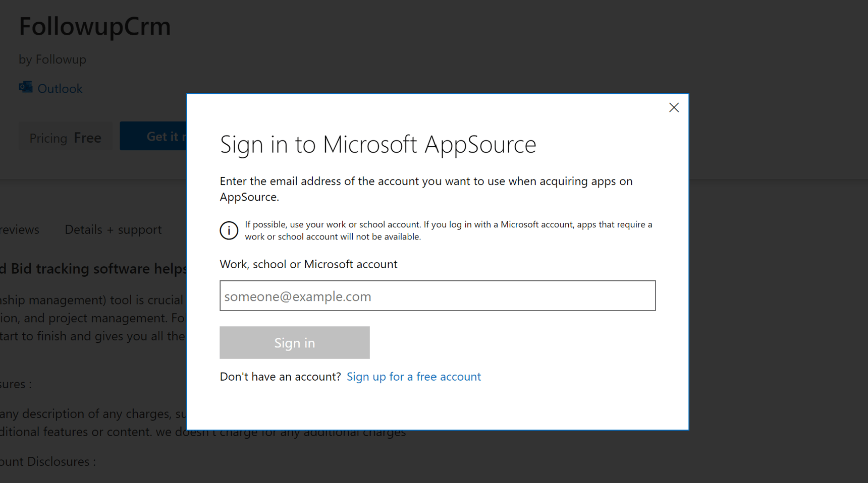Click 'Sign in to Microsoft AppSource' heading
Viewport: 868px width, 483px height.
378,145
